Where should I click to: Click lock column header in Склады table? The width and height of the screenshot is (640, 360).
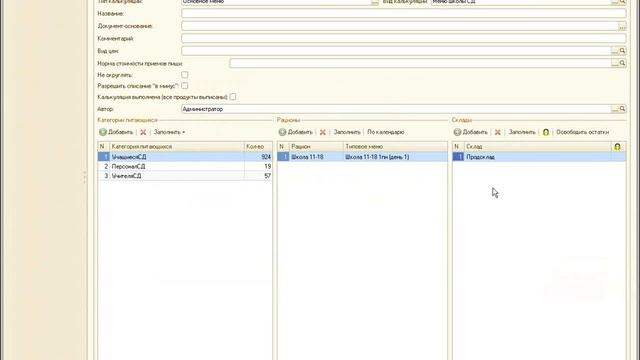click(x=618, y=147)
